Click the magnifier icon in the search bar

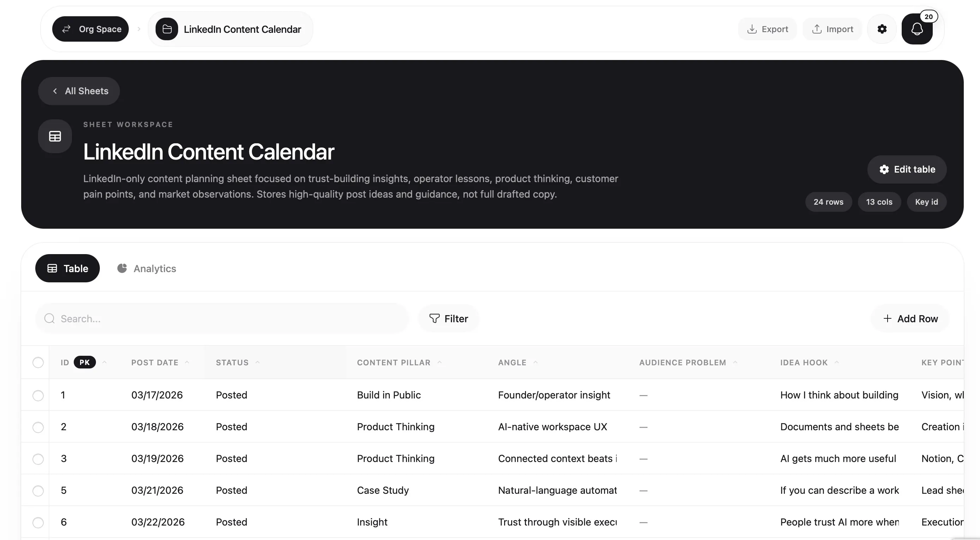pos(49,318)
